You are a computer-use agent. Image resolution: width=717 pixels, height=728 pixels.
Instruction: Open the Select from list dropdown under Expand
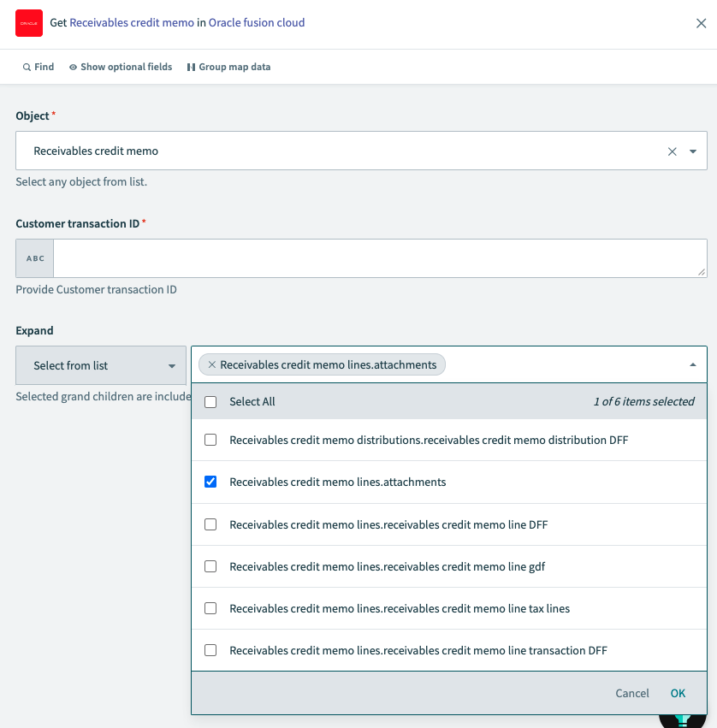coord(100,364)
